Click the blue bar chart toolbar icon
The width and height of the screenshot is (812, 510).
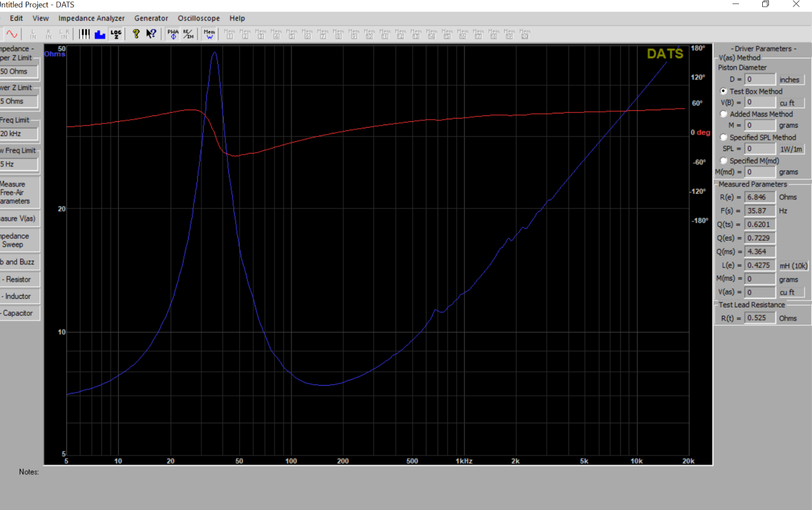coord(100,34)
